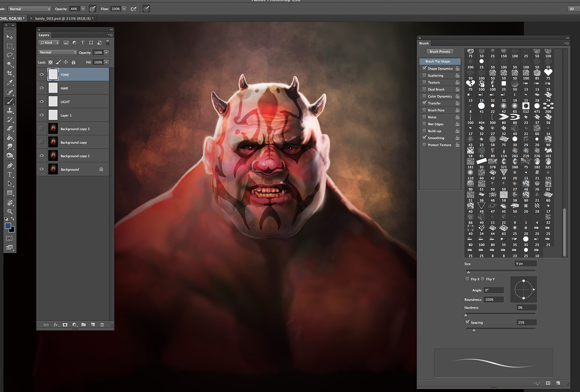Screen dimensions: 580x392
Task: Switch to the baldy_003.psd document tab
Action: [64, 18]
